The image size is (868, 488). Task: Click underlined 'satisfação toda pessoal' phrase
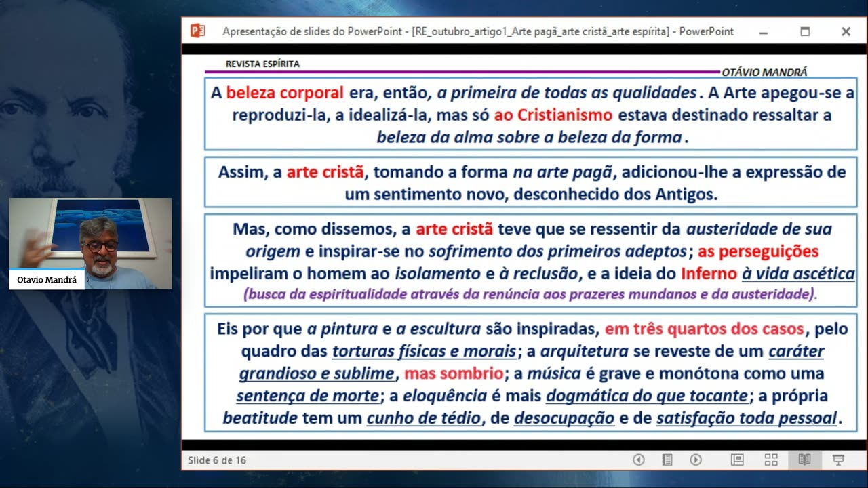[747, 418]
